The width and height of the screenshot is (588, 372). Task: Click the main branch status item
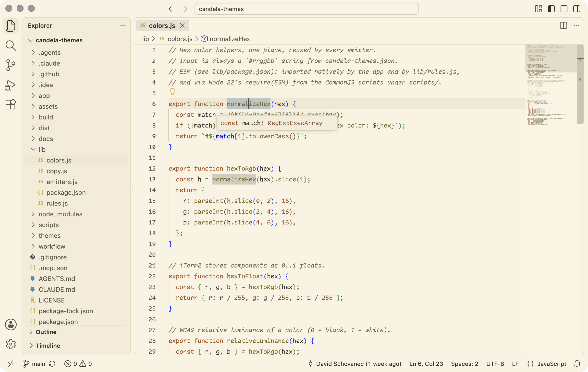pos(34,364)
